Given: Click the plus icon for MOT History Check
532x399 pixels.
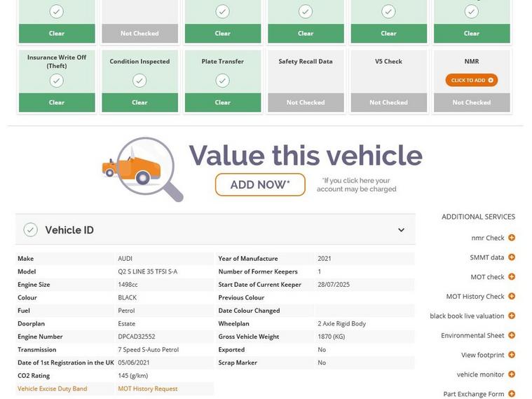Looking at the screenshot, I should 512,296.
